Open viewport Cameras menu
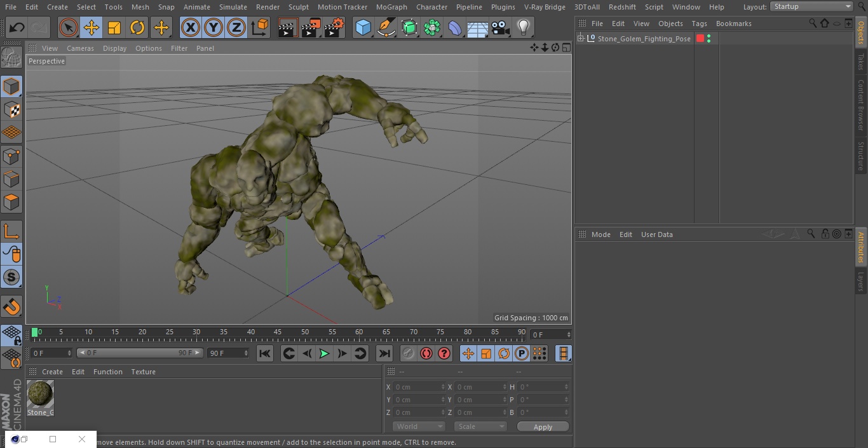The width and height of the screenshot is (868, 448). pos(80,48)
